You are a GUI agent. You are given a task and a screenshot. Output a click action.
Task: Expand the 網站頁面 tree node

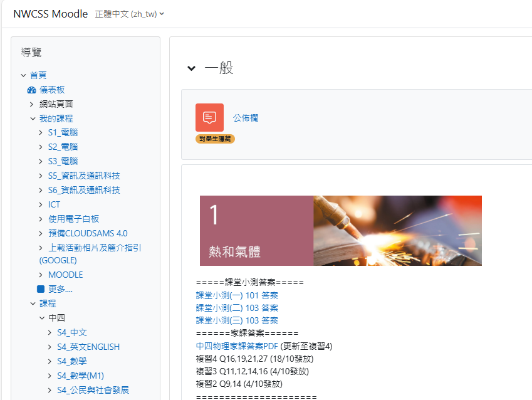32,104
